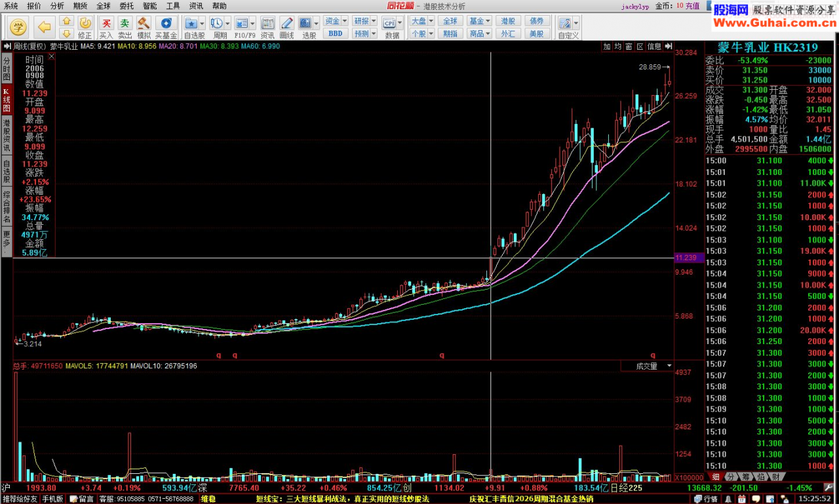Click the up arrow toolbar button
This screenshot has height=504, width=839.
(x=66, y=21)
